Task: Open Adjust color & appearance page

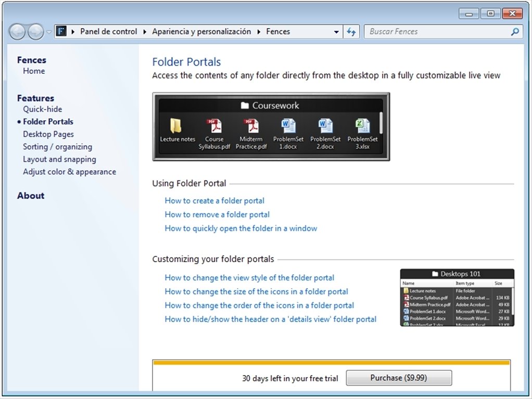Action: (70, 172)
